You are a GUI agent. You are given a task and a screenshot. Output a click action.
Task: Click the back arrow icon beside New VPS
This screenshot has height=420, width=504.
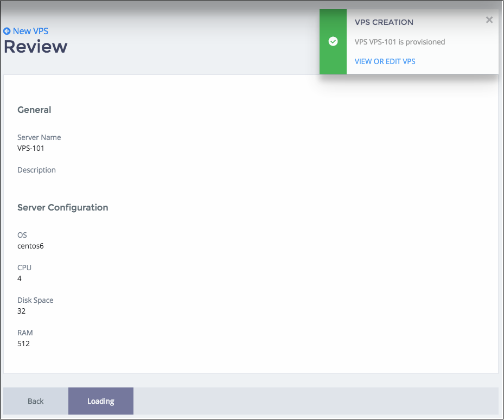[x=7, y=31]
